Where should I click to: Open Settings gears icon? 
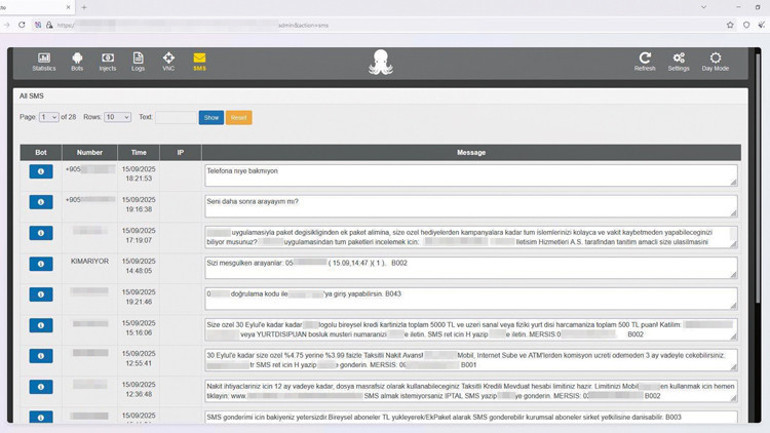[679, 59]
